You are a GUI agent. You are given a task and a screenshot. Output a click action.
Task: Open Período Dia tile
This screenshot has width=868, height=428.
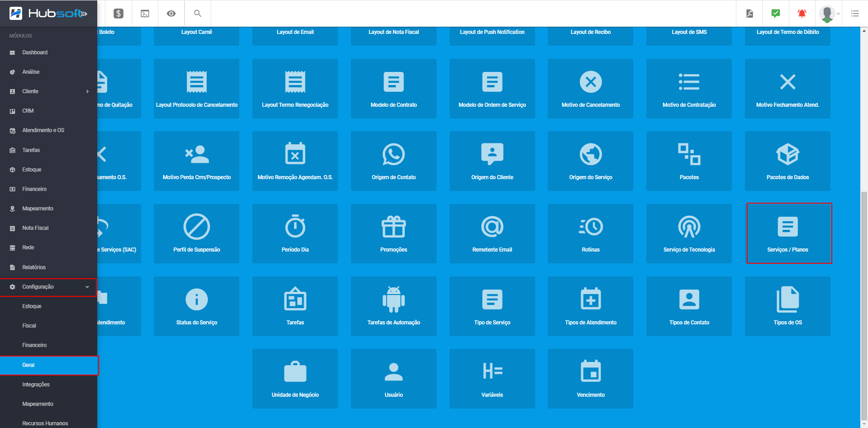[295, 233]
